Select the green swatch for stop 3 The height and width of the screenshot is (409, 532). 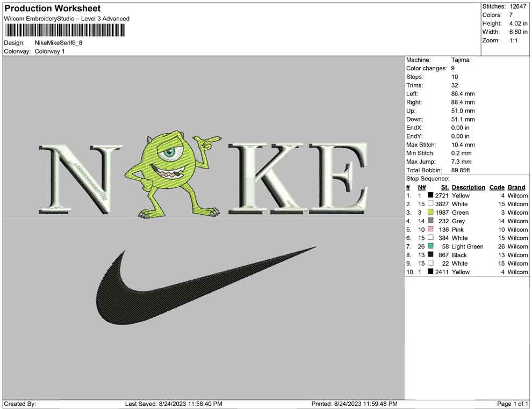[430, 212]
